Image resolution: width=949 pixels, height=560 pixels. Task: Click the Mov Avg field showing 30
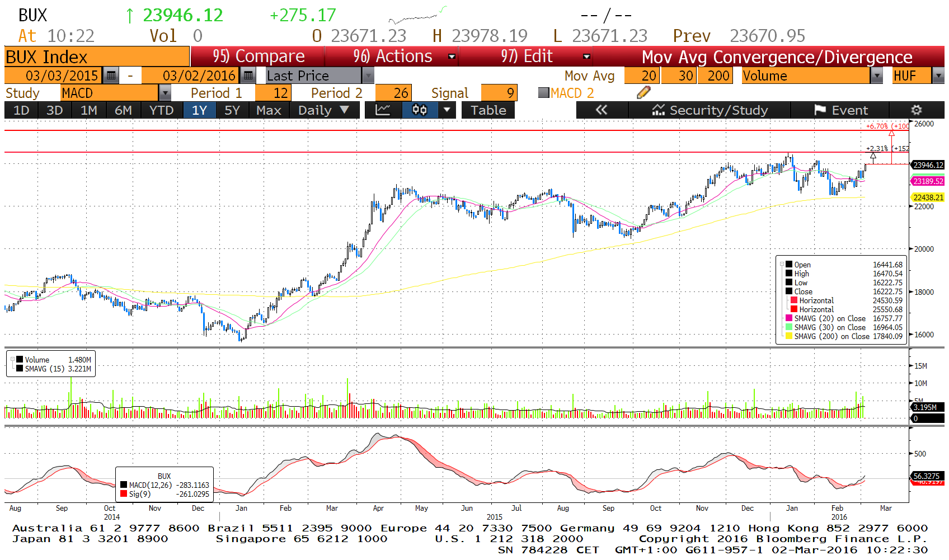coord(679,76)
